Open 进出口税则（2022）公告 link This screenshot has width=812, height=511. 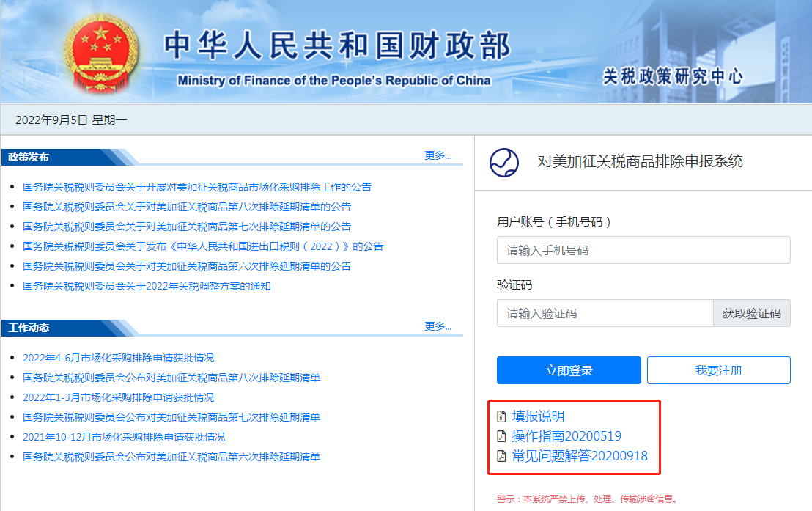203,246
